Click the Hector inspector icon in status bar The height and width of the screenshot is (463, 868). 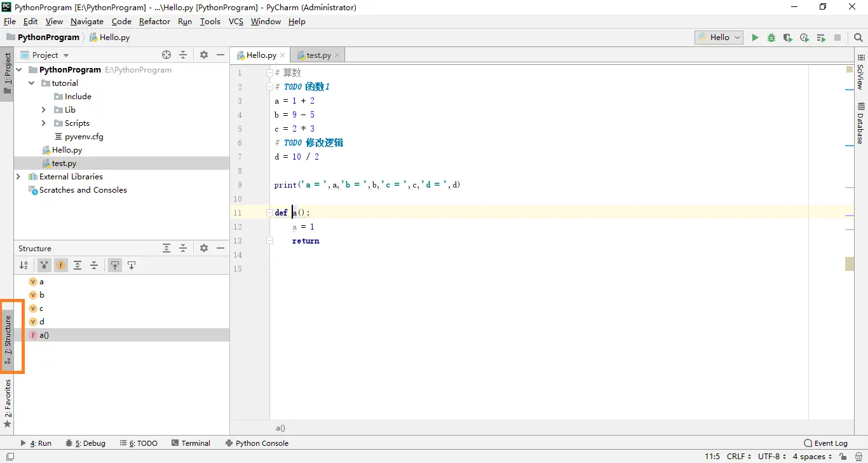858,457
